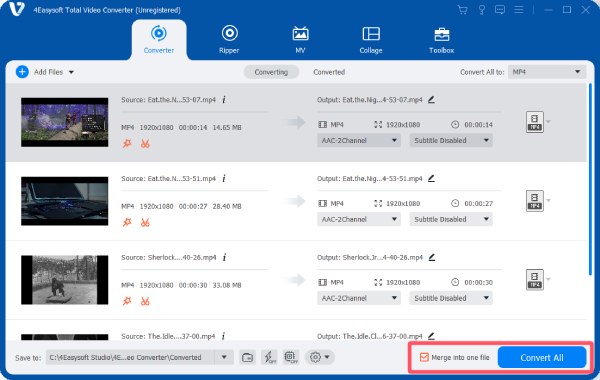Open the MV tab

tap(300, 40)
